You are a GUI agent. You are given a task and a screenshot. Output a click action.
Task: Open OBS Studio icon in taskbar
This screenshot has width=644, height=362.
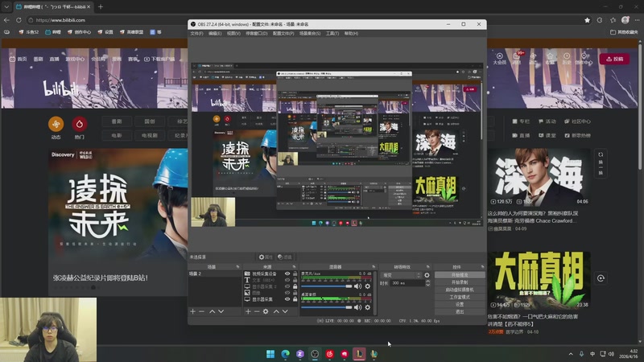(x=315, y=354)
